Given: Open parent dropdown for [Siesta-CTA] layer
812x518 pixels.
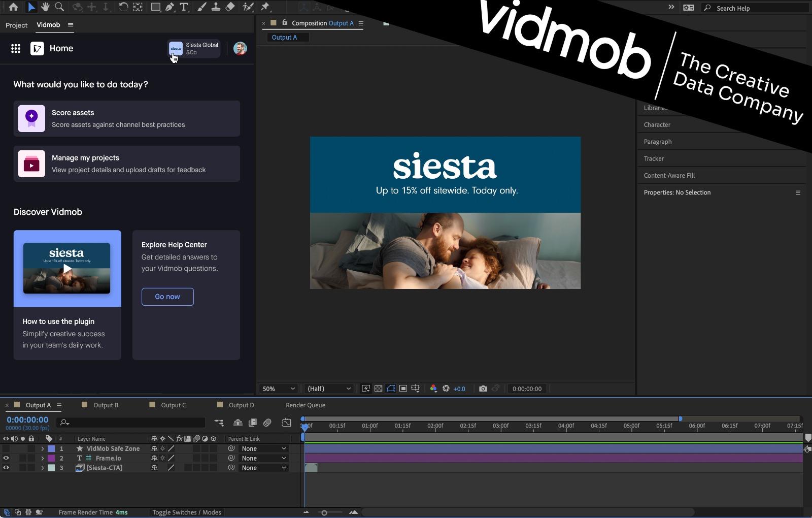Looking at the screenshot, I should coord(264,468).
